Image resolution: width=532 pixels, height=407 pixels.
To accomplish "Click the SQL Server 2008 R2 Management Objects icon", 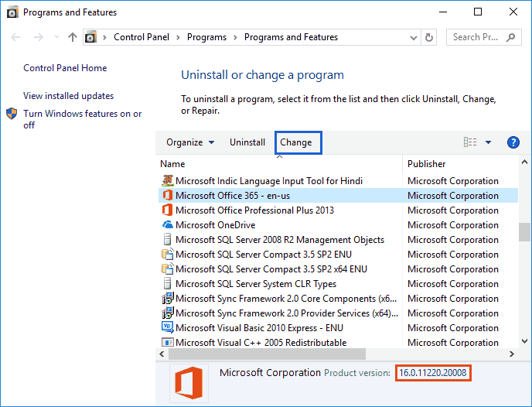I will tap(167, 239).
